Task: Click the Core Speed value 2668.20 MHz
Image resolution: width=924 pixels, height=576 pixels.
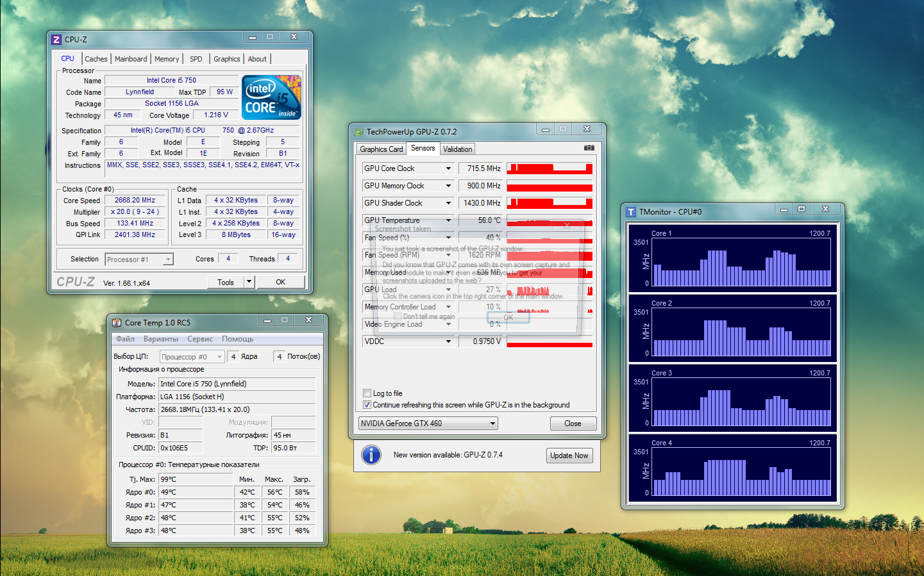Action: coord(135,200)
